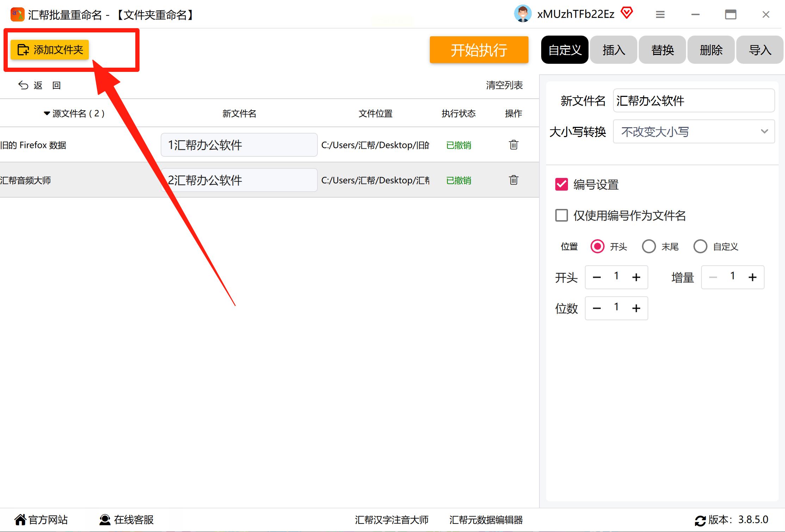Open the 大小写转换 dropdown

point(693,131)
